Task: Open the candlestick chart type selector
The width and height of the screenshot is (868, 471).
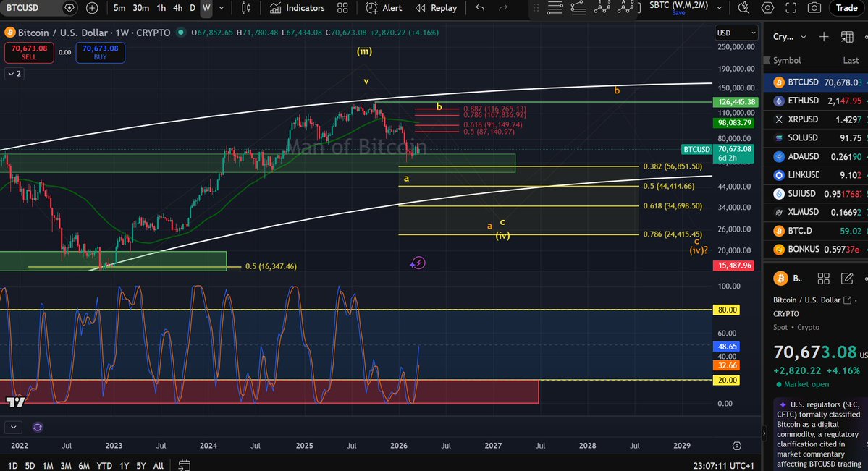Action: point(246,8)
